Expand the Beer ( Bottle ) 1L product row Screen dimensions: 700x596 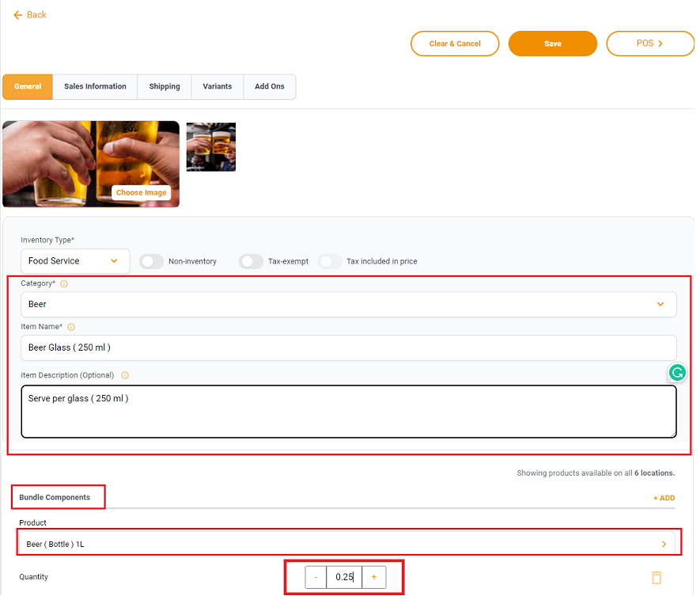pyautogui.click(x=346, y=545)
